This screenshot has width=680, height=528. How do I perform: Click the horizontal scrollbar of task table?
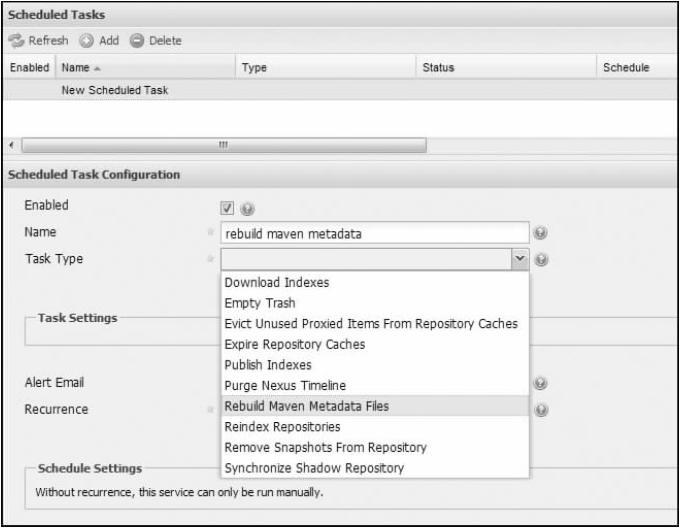pos(222,145)
